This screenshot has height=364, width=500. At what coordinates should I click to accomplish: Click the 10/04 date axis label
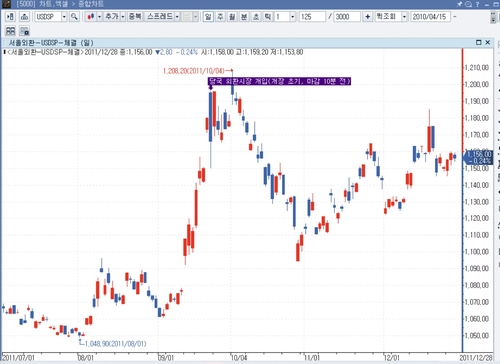click(x=239, y=358)
